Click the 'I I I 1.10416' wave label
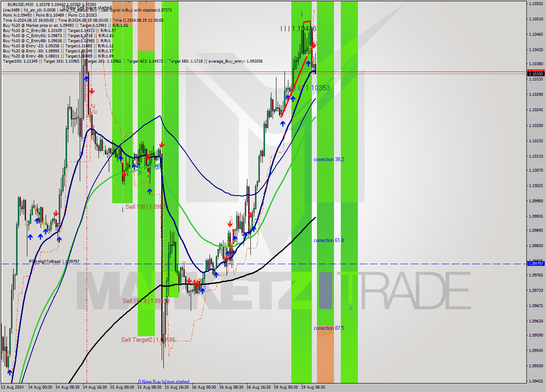Viewport: 546px width, 392px height. pos(299,29)
